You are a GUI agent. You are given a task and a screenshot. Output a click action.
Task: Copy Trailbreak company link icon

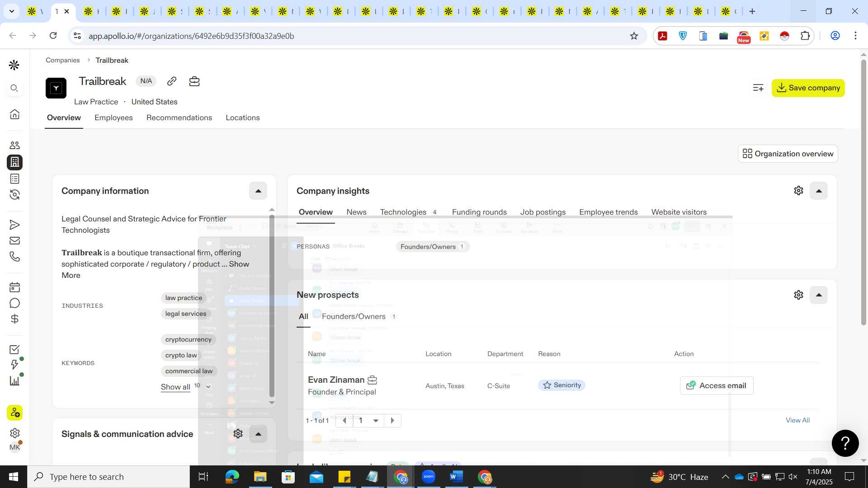(x=171, y=81)
